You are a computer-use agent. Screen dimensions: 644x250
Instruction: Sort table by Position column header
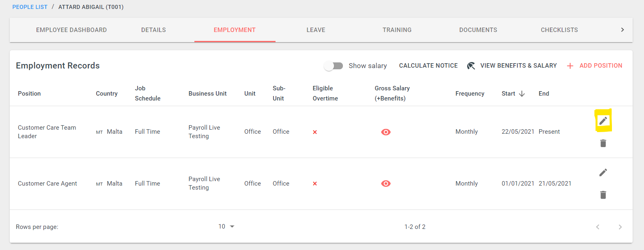coord(29,94)
